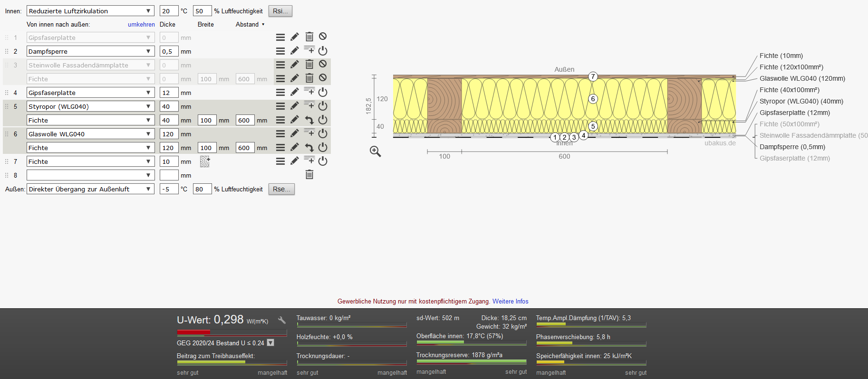Click the outside temperature field showing -5

[x=169, y=189]
